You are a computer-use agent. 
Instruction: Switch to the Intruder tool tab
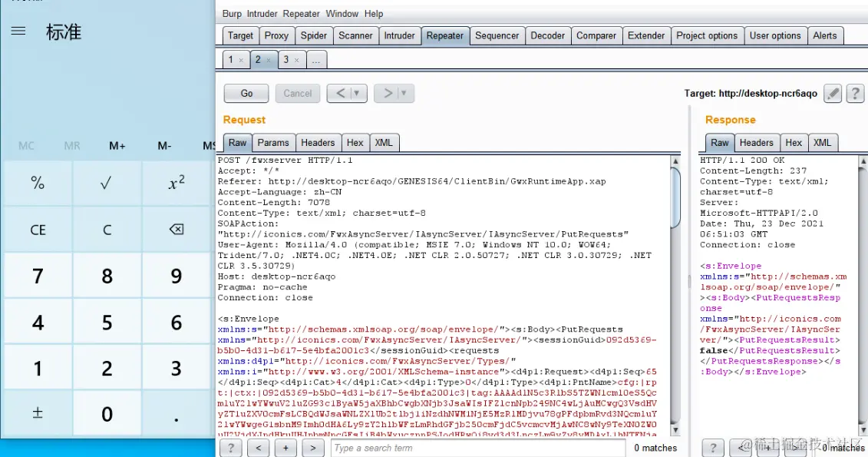(x=399, y=35)
